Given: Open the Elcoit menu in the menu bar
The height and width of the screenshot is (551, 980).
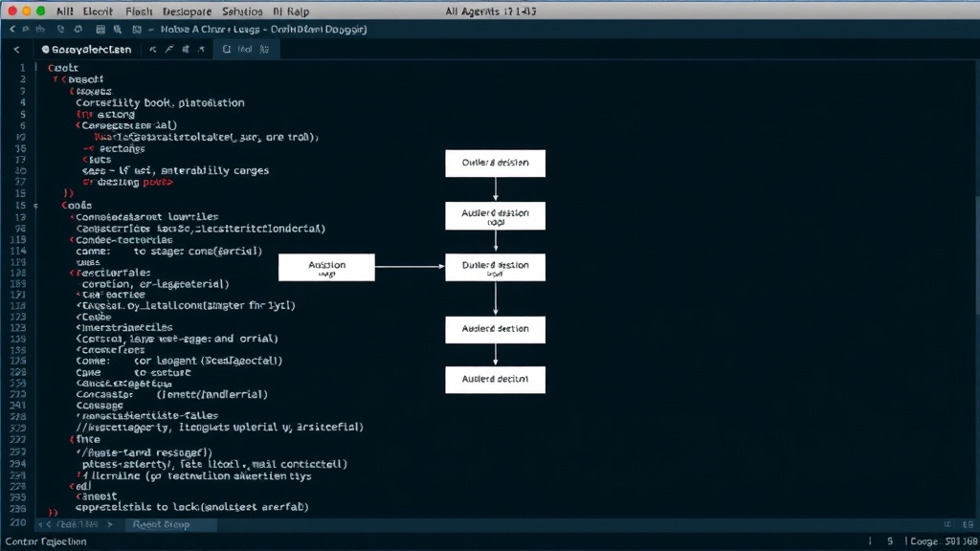Looking at the screenshot, I should click(98, 11).
